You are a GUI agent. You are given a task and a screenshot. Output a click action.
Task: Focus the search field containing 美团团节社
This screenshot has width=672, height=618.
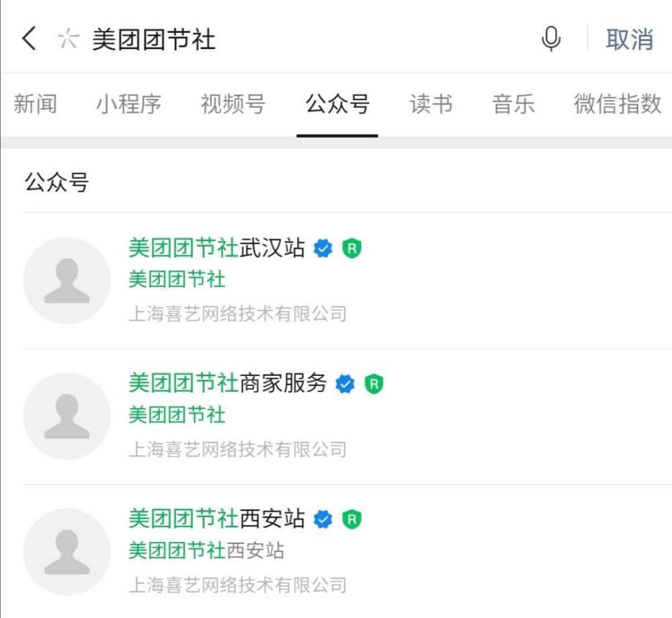[x=302, y=39]
